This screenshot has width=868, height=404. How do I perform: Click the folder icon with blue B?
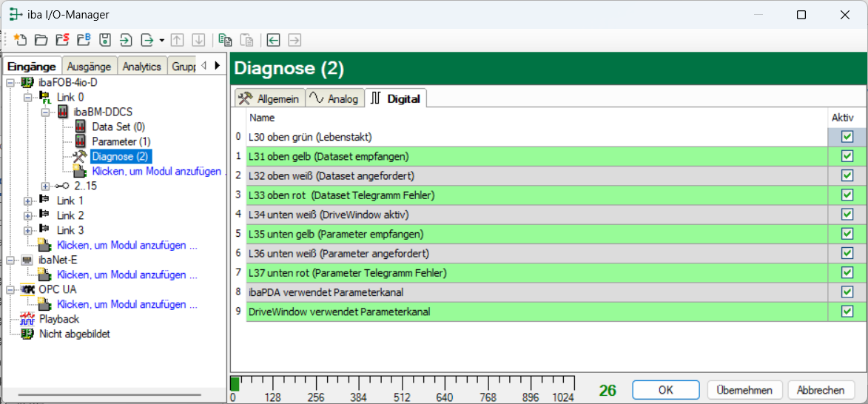point(84,40)
